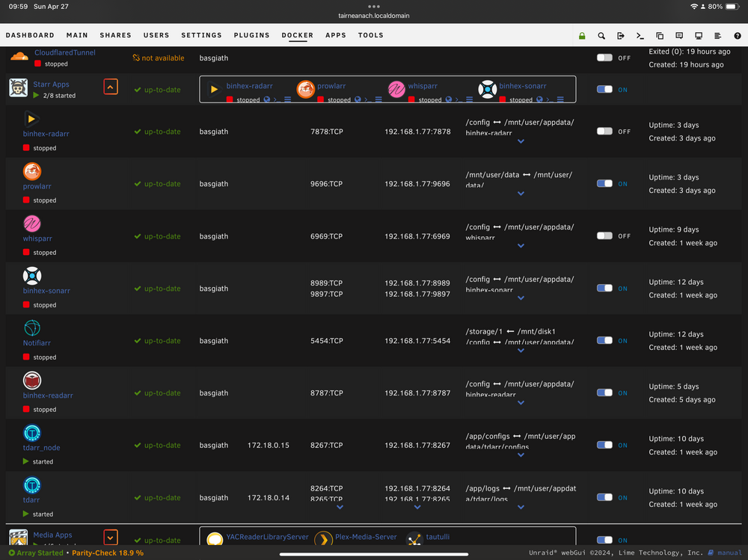
Task: Click the tdarr container icon
Action: click(x=32, y=485)
